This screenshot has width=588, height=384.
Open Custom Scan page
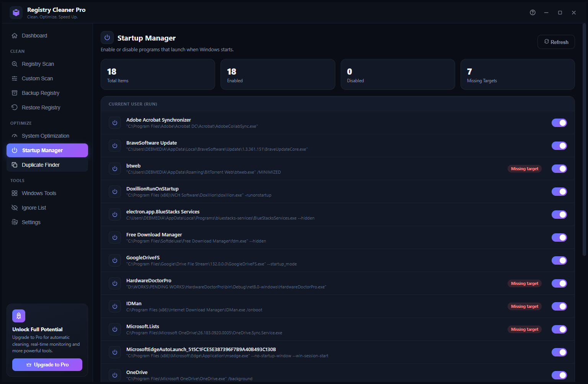click(47, 78)
